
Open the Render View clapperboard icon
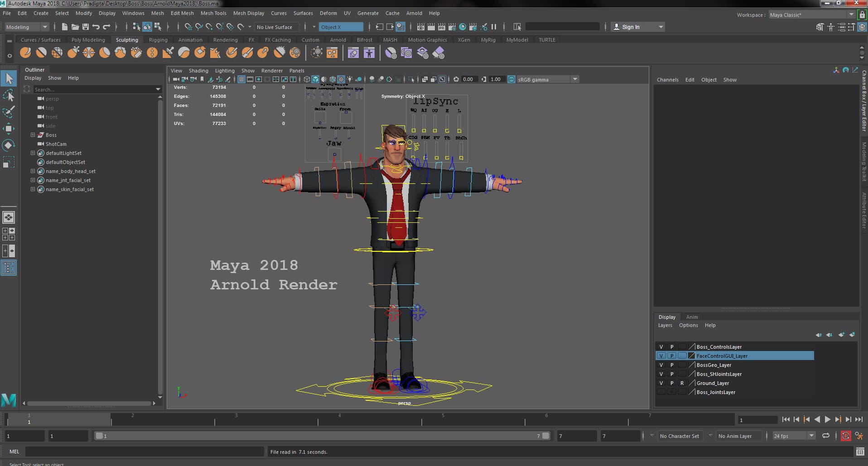tap(421, 27)
